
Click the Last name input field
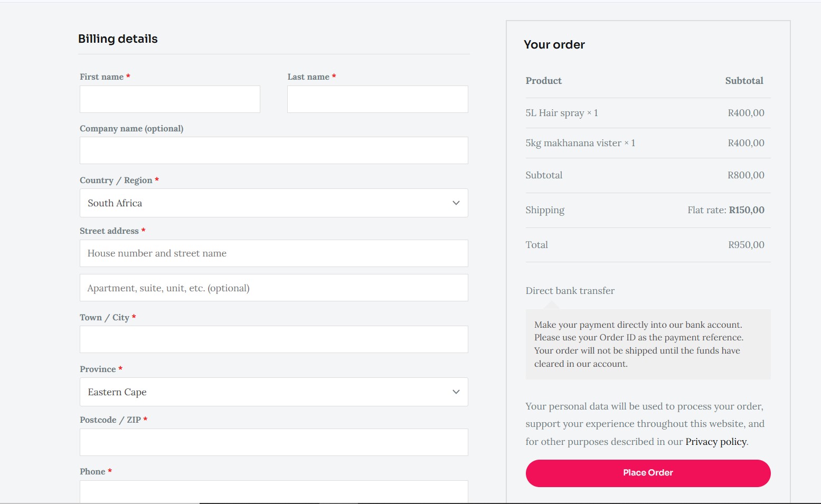377,99
